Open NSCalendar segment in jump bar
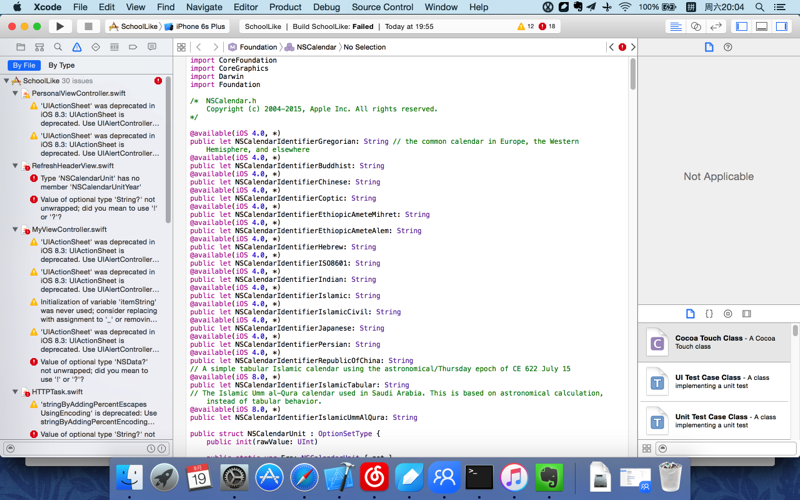The height and width of the screenshot is (500, 800). click(311, 47)
